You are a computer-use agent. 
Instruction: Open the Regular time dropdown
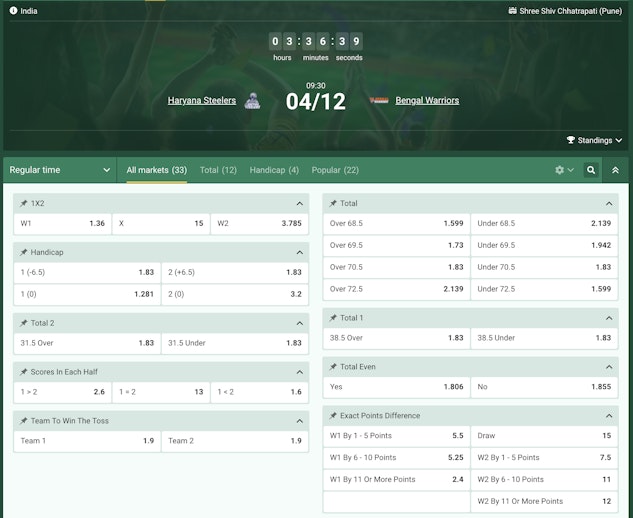(x=60, y=170)
